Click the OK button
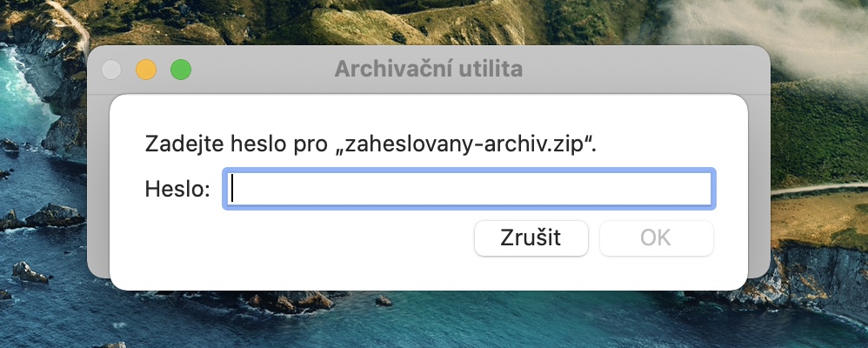Viewport: 868px width, 348px height. [x=656, y=238]
